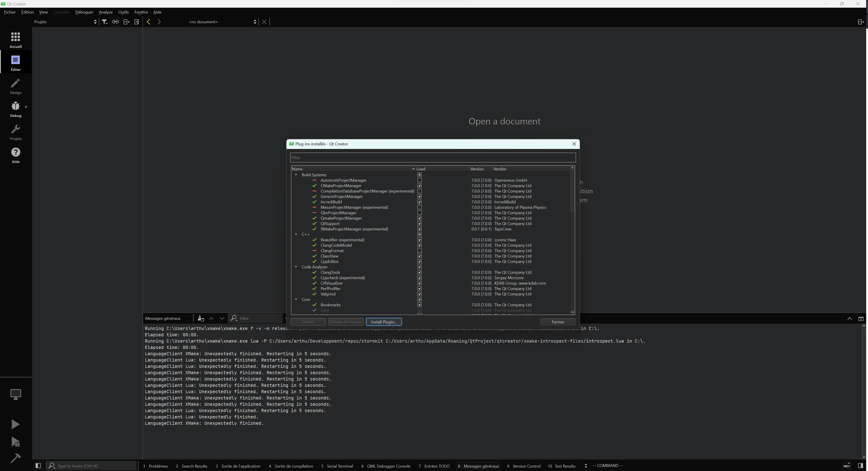
Task: Uncheck the CMakeProjectManager load checkbox
Action: tap(420, 186)
